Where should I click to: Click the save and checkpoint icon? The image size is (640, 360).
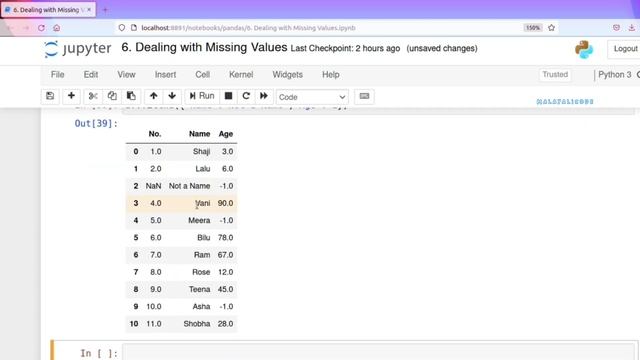(x=50, y=96)
